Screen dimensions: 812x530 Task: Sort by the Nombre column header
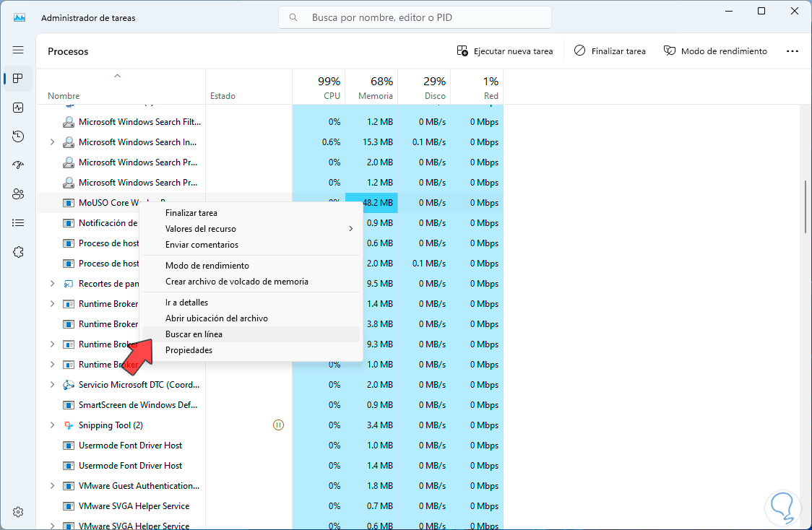[x=121, y=87]
